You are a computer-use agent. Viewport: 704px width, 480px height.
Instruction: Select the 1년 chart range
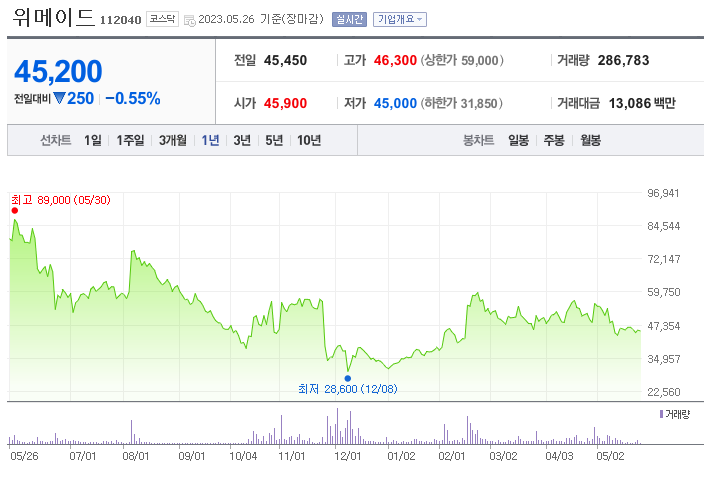[x=210, y=141]
